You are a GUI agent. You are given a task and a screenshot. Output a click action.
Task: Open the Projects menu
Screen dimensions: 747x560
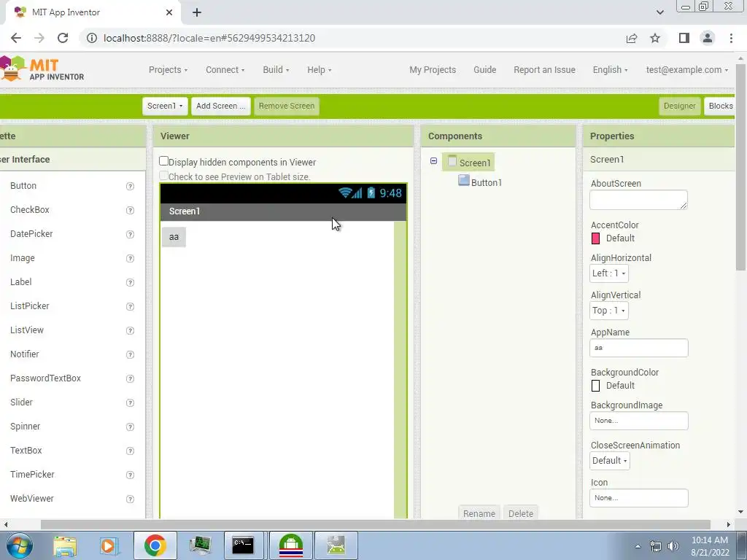click(x=169, y=69)
